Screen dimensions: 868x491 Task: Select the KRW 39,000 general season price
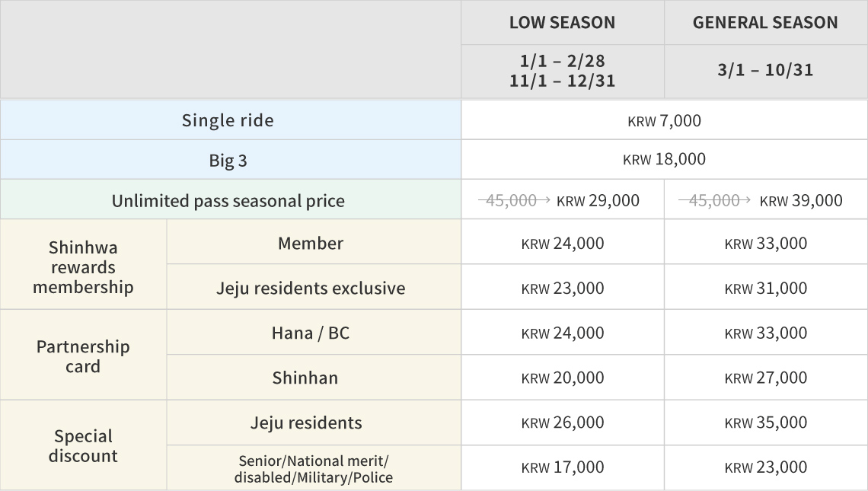(801, 200)
